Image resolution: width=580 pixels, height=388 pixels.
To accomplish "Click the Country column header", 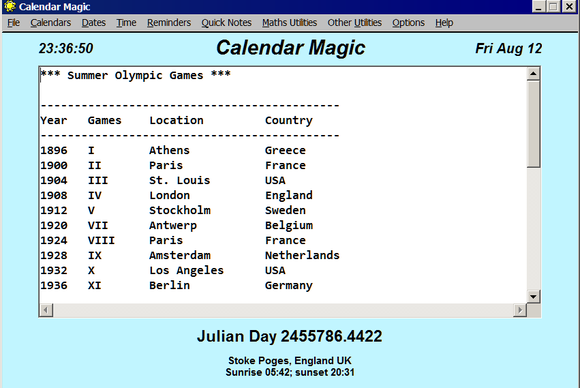I will [289, 121].
